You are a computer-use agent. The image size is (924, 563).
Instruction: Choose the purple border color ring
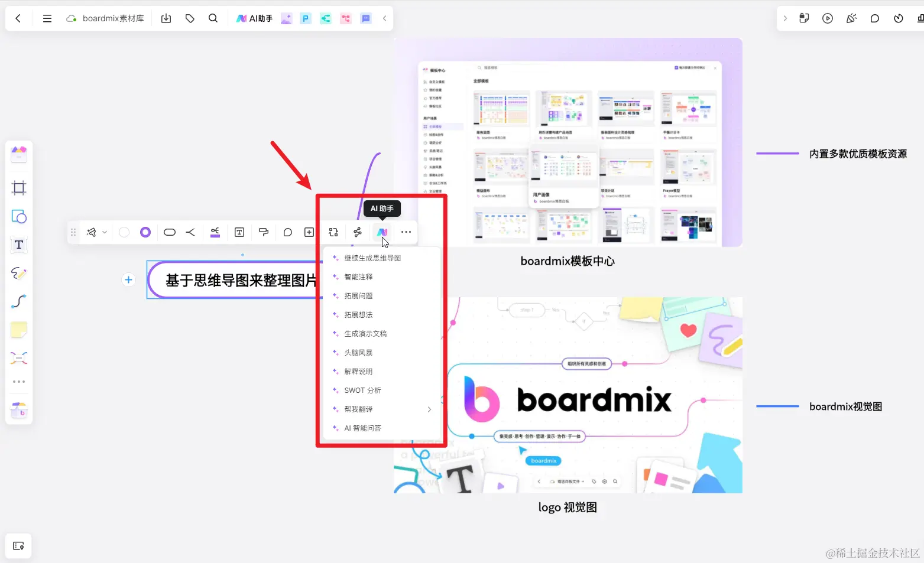[145, 232]
